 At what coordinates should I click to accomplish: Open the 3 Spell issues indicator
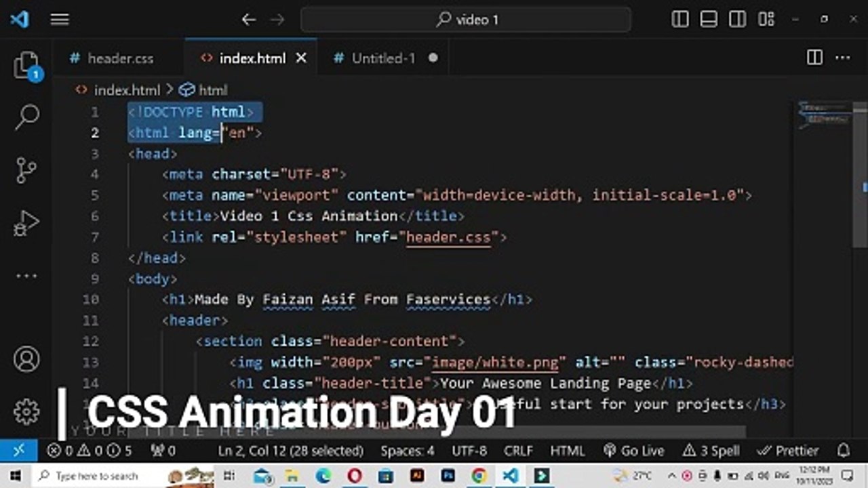[711, 450]
